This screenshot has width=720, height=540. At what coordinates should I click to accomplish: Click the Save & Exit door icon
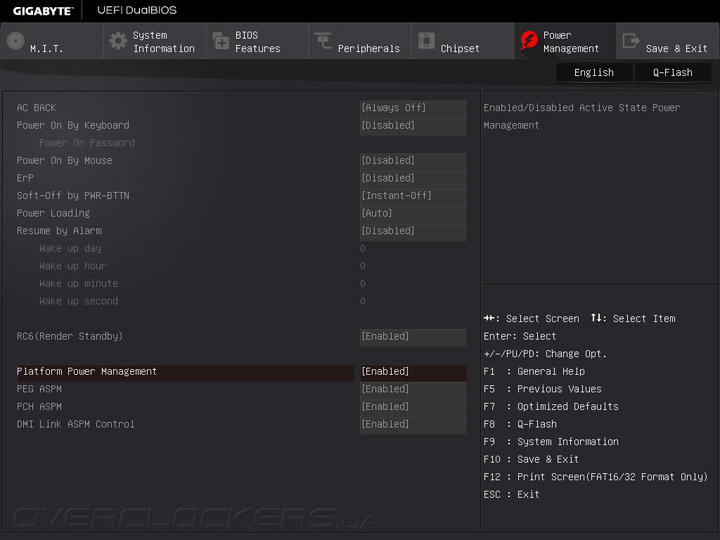631,40
